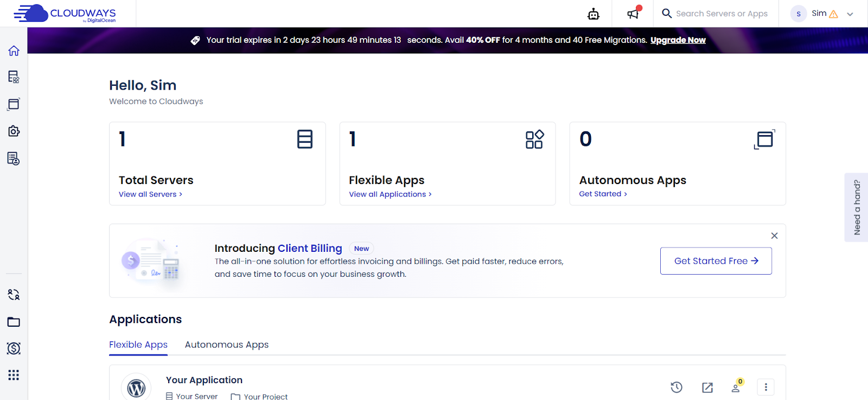Screen dimensions: 868x400
Task: Click the Total Servers heading
Action: tap(156, 180)
